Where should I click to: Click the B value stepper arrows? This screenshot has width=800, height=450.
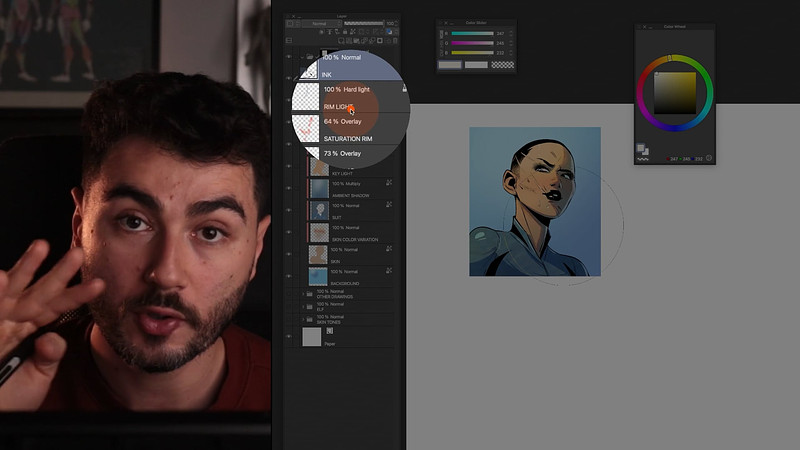pyautogui.click(x=511, y=53)
